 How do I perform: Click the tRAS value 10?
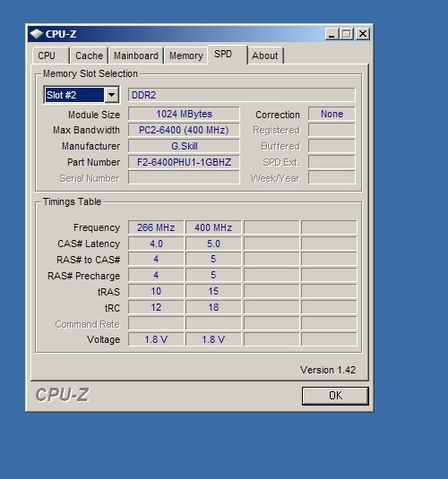(x=156, y=291)
